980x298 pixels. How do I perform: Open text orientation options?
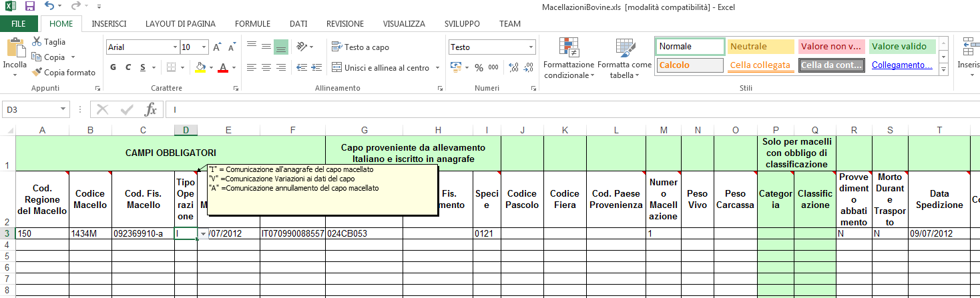(304, 46)
